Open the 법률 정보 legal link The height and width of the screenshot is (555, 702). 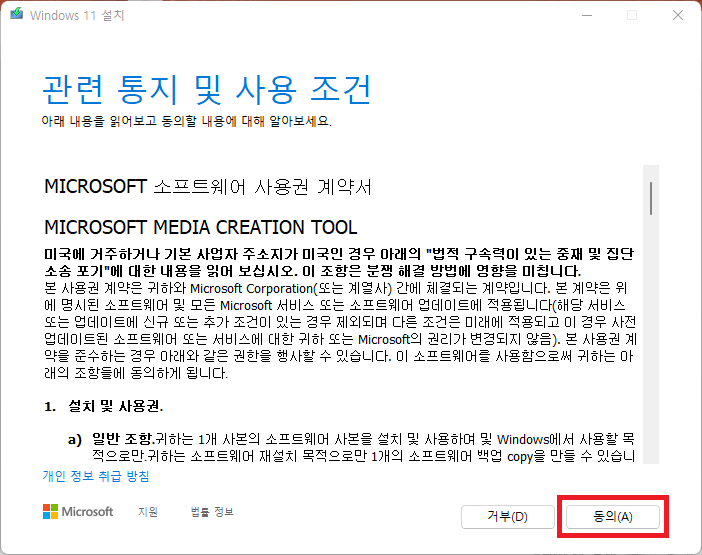[212, 512]
